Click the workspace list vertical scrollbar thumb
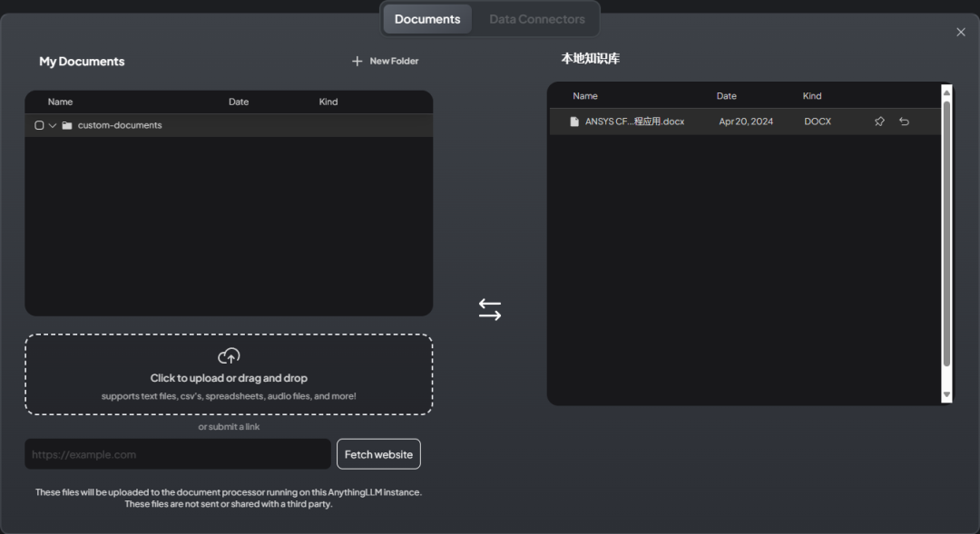 pos(946,236)
